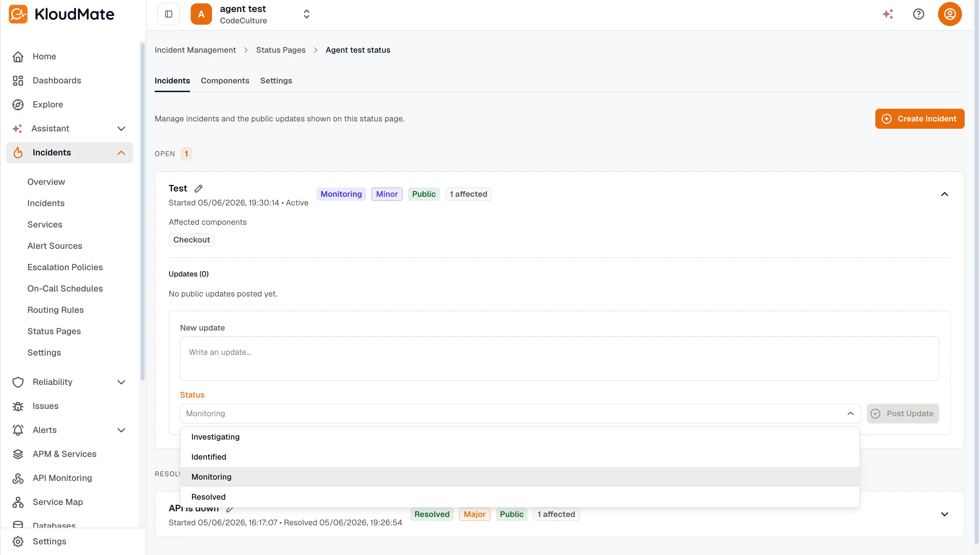Open Escalation Policies submenu item

(65, 267)
